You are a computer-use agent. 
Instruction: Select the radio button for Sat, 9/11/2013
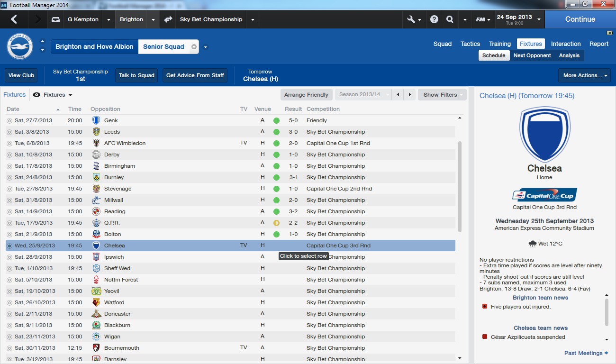tap(9, 325)
